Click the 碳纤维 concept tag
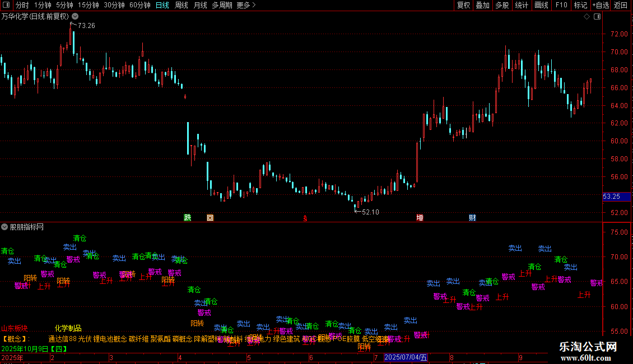 [138, 339]
